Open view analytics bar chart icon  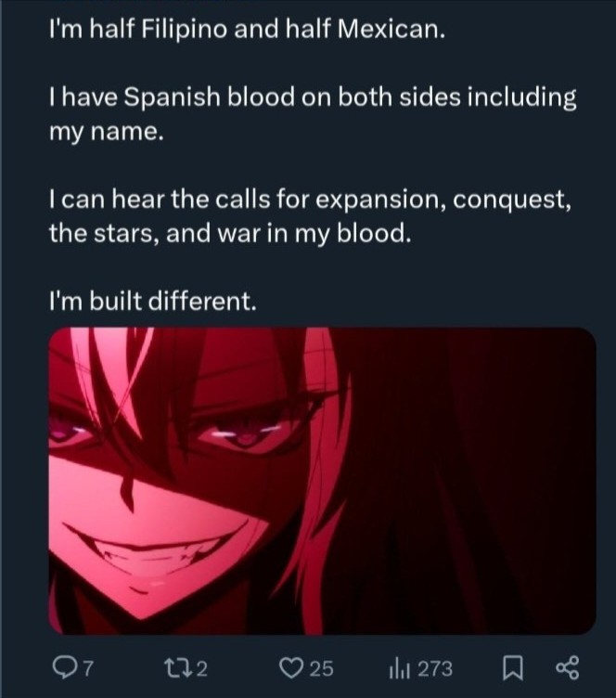[x=396, y=668]
